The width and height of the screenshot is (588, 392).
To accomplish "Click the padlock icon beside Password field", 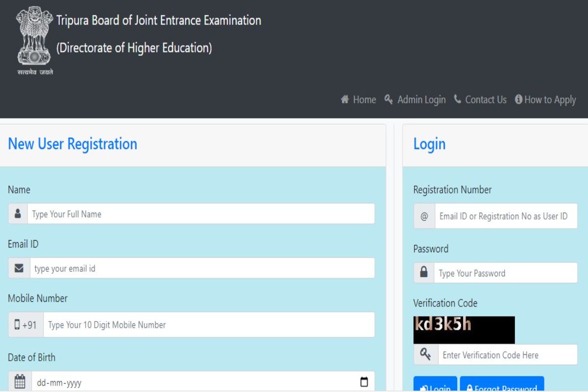I will click(x=424, y=273).
